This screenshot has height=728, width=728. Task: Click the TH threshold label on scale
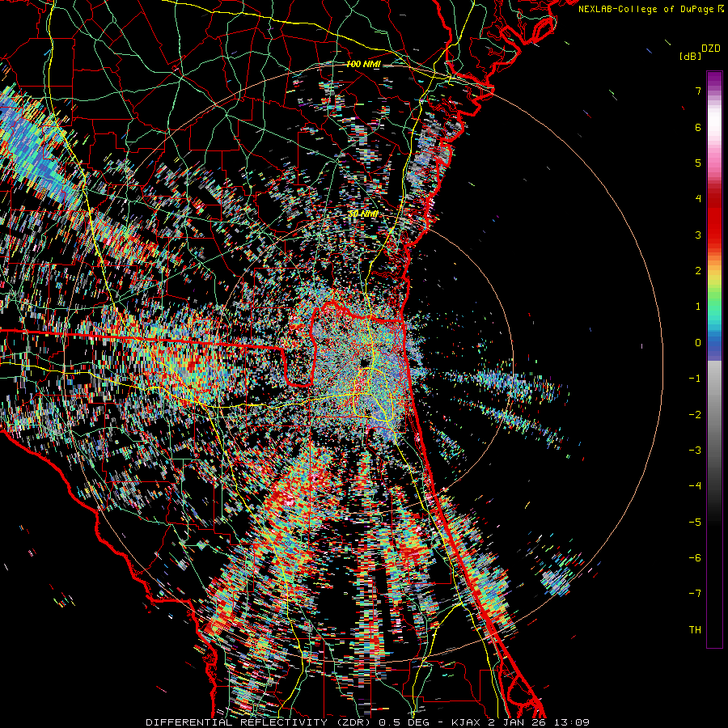(695, 630)
